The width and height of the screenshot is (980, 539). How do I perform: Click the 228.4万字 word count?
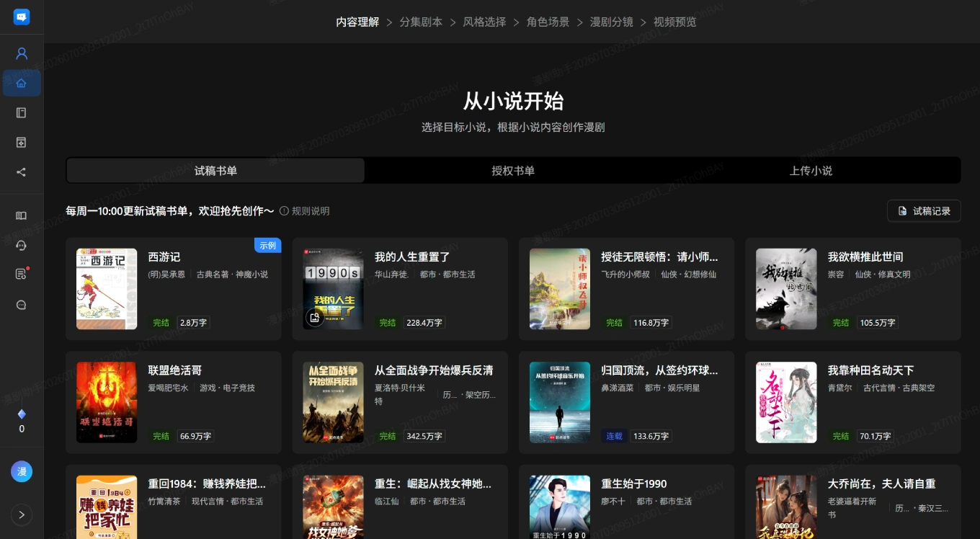coord(424,323)
